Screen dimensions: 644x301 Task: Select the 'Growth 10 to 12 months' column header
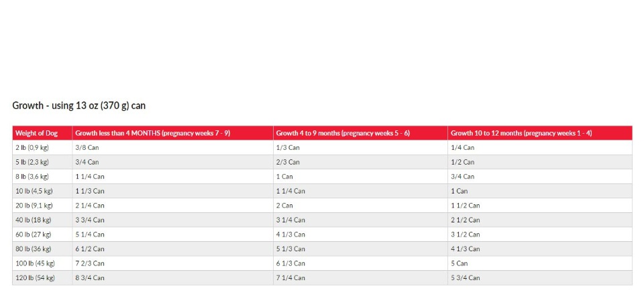click(521, 133)
